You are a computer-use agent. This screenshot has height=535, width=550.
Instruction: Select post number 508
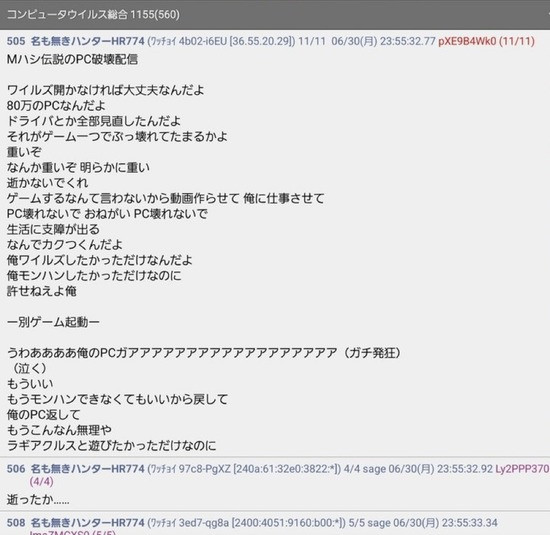16,523
